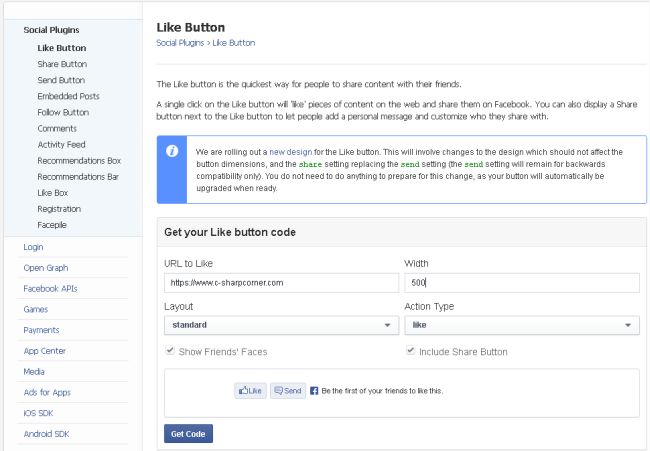
Task: Open the Layout dropdown showing standard
Action: point(281,325)
